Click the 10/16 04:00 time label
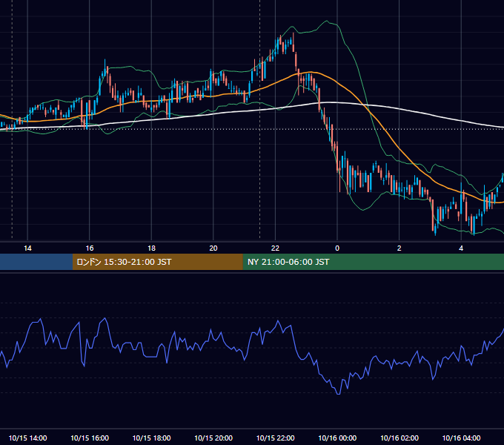 pos(461,438)
